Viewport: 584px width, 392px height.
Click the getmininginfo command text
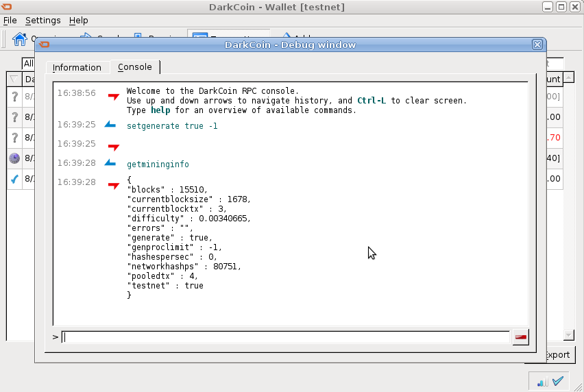point(158,164)
